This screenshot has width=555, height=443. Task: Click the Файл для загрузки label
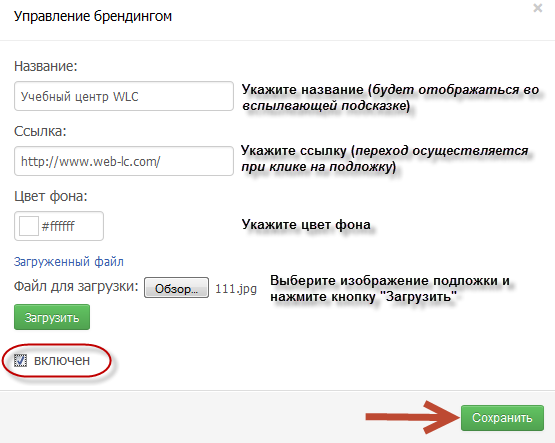coord(76,286)
